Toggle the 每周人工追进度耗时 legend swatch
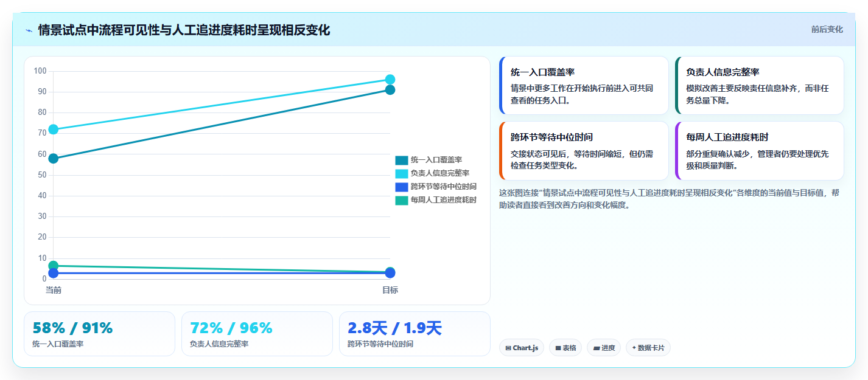Viewport: 868px width, 380px height. [402, 200]
